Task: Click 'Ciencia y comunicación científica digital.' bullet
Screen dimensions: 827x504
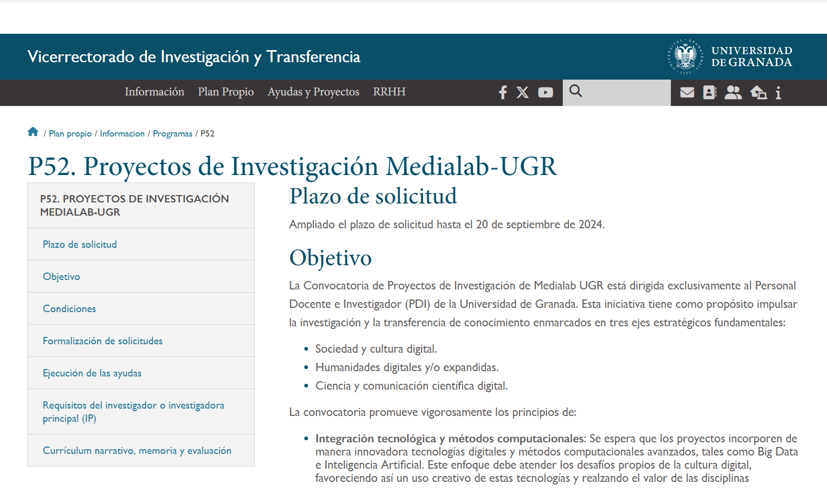Action: 411,386
